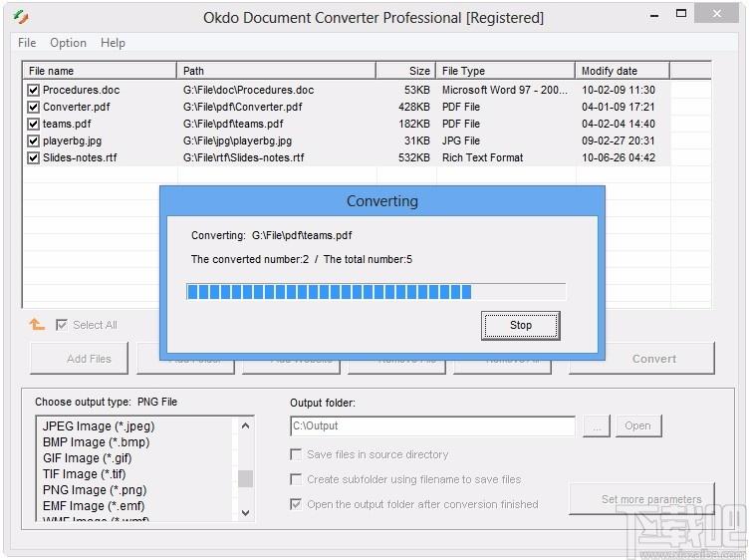Click path G:\File\pdf\Converter.pdf

tap(242, 107)
